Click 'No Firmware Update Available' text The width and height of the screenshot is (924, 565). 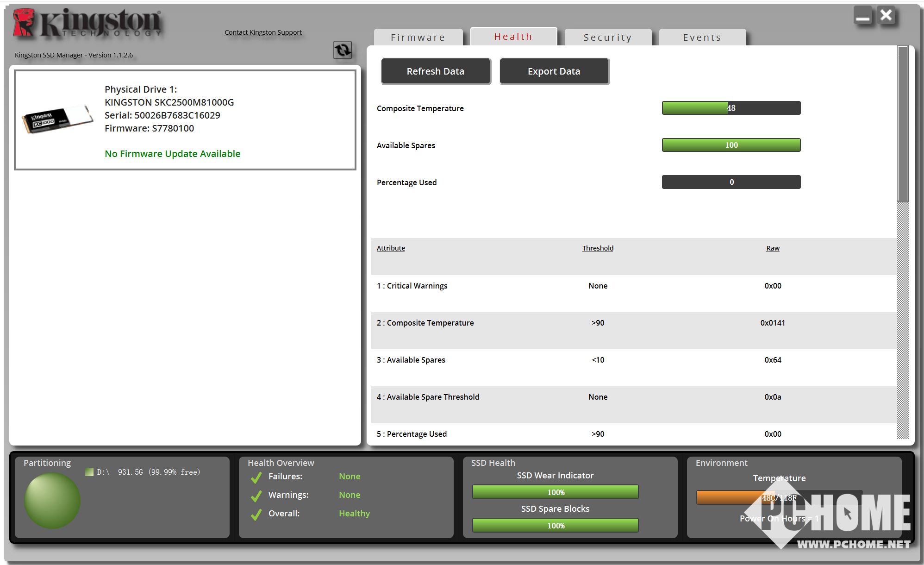172,154
